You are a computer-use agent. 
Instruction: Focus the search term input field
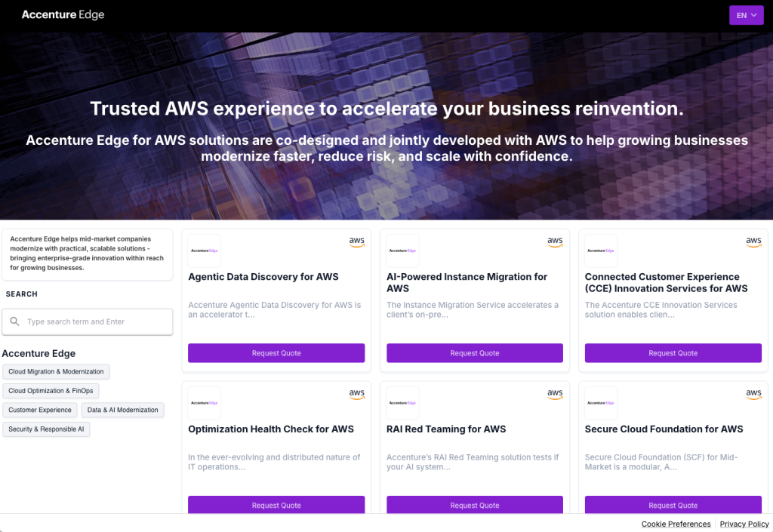pyautogui.click(x=88, y=321)
